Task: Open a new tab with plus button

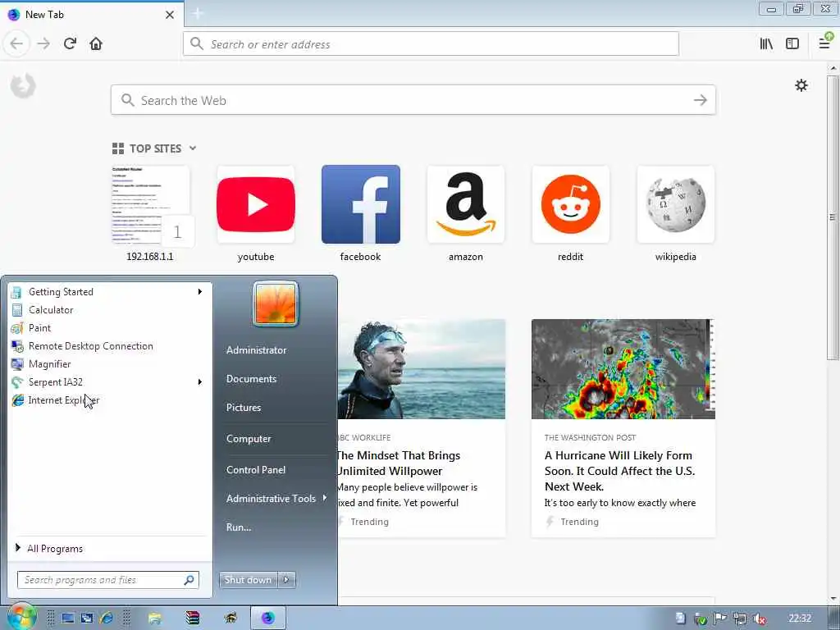Action: tap(198, 14)
